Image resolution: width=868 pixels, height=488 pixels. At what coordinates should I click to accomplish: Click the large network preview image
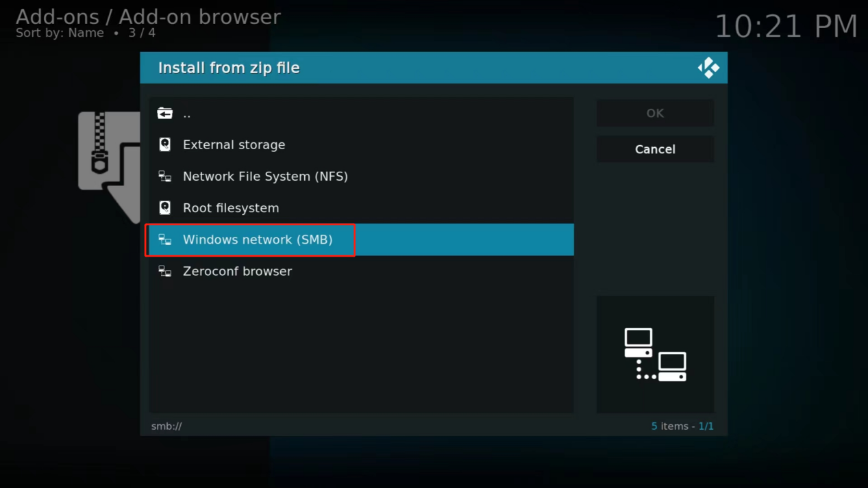pyautogui.click(x=655, y=355)
